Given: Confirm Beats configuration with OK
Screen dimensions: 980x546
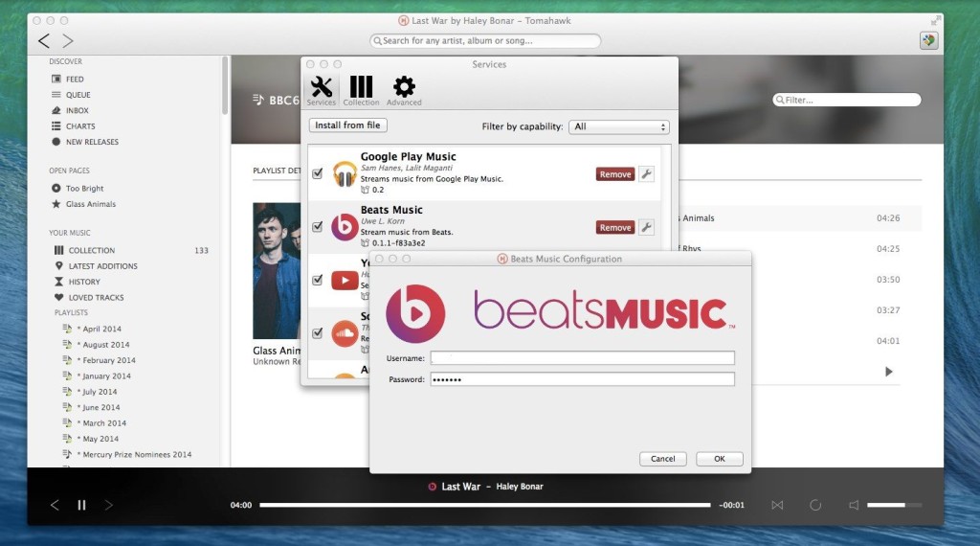Looking at the screenshot, I should [x=720, y=459].
